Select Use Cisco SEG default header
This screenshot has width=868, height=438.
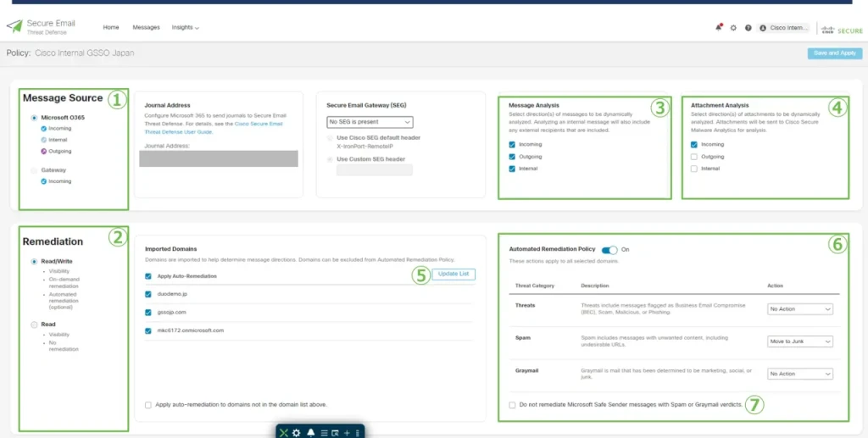[x=330, y=137]
